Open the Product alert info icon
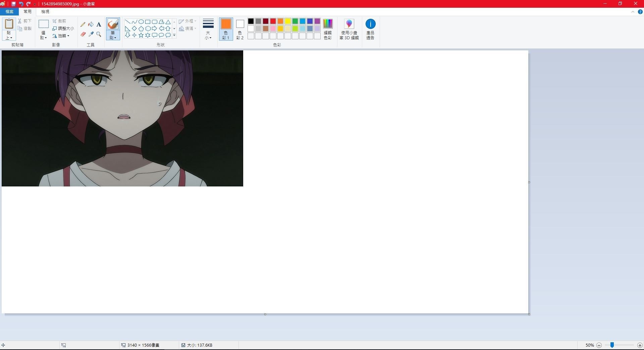The width and height of the screenshot is (644, 350). [x=370, y=24]
